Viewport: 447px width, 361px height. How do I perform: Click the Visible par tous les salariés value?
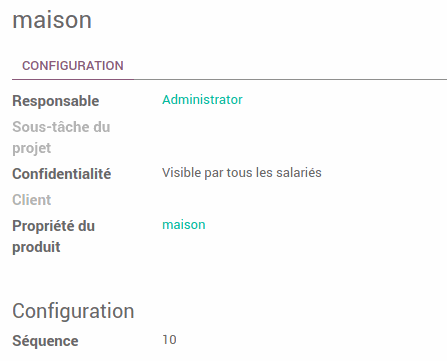point(242,173)
